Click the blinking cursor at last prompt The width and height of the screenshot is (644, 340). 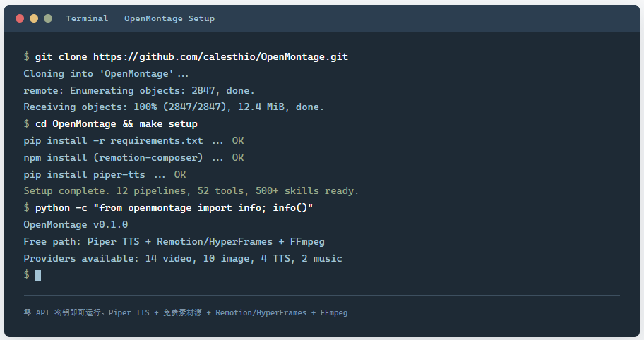click(38, 276)
